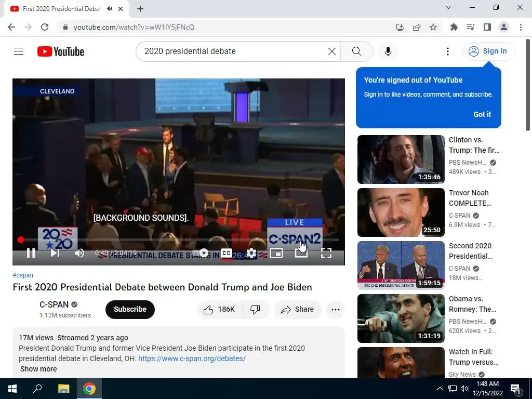Open Obama vs. Romney video thumbnail
The image size is (532, 399).
point(401,318)
